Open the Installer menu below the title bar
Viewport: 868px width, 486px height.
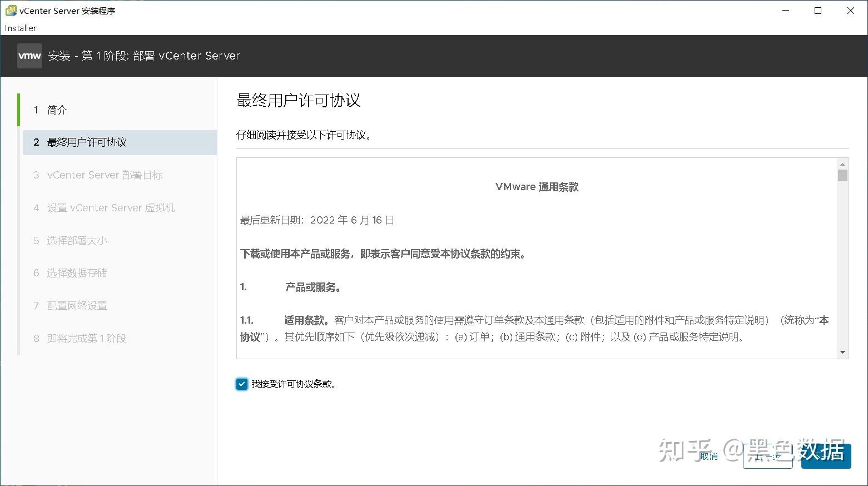pyautogui.click(x=20, y=28)
